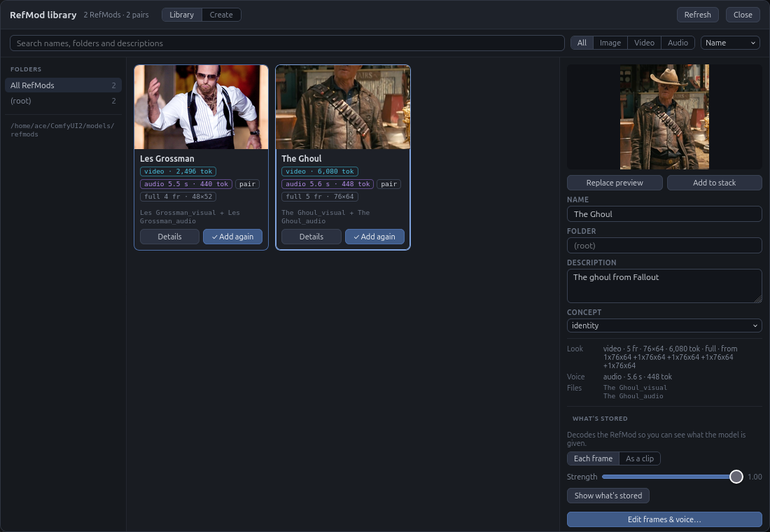Filter the library by Audio
Viewport: 770px width, 532px height.
pos(678,43)
